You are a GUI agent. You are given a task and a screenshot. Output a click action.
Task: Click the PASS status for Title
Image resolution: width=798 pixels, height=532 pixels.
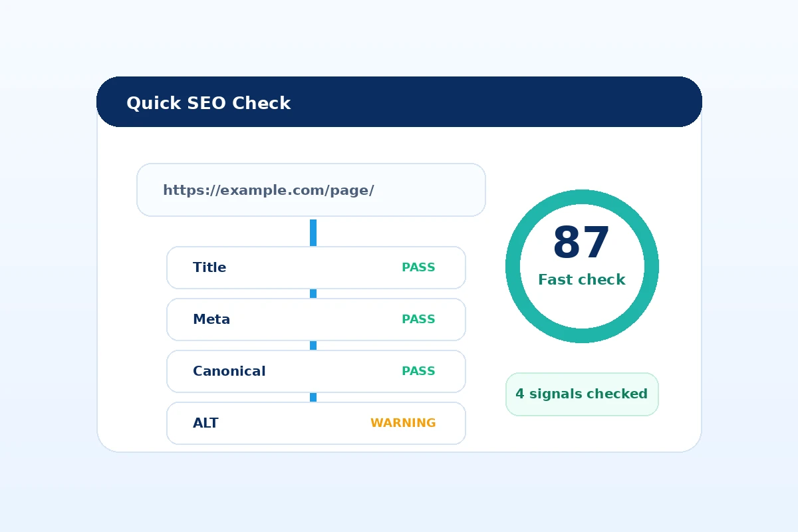pos(418,267)
